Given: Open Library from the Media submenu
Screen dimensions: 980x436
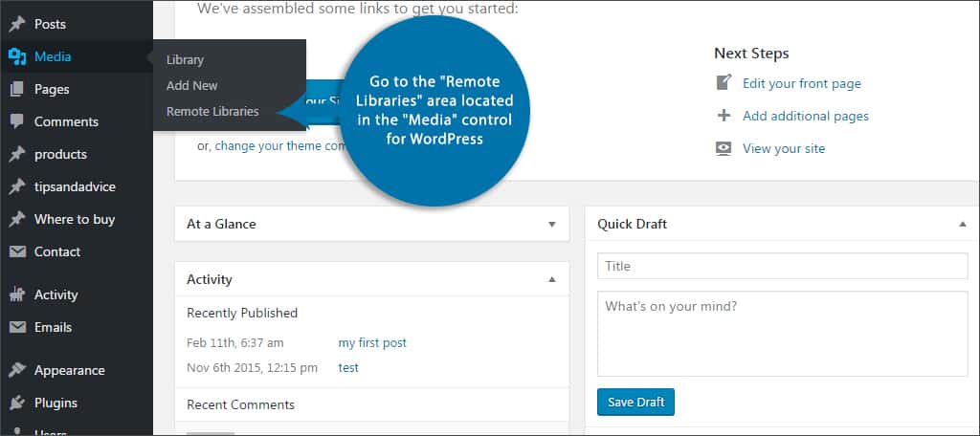Looking at the screenshot, I should (185, 59).
